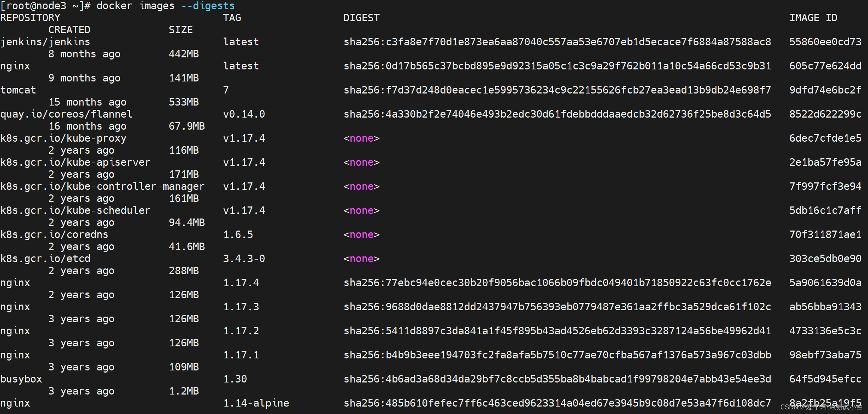Click the 288MB size value

pos(184,271)
